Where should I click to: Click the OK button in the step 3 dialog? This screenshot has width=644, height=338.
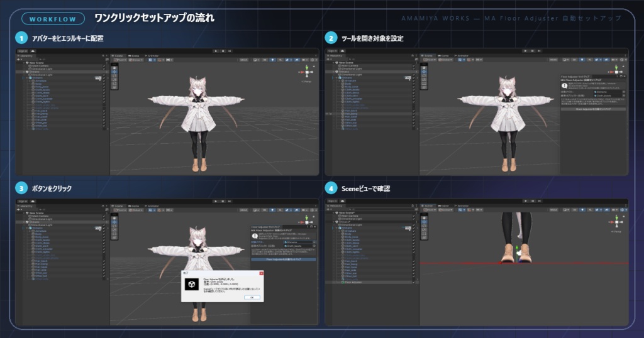coord(252,297)
